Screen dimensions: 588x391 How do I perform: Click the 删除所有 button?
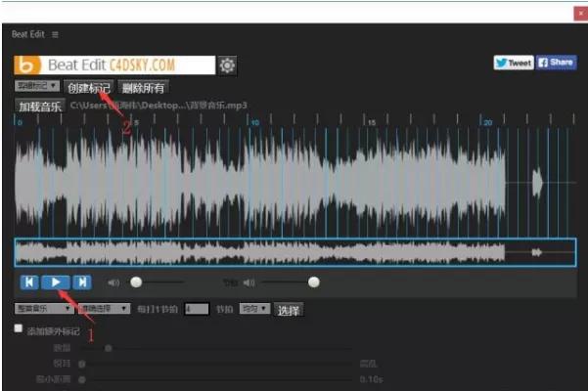point(143,88)
